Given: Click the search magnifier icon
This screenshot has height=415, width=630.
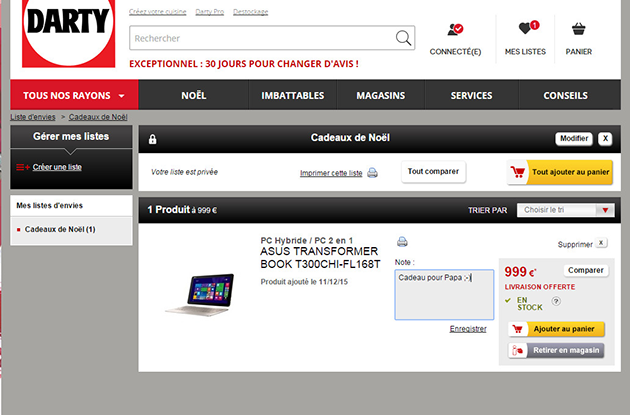Looking at the screenshot, I should pyautogui.click(x=403, y=38).
